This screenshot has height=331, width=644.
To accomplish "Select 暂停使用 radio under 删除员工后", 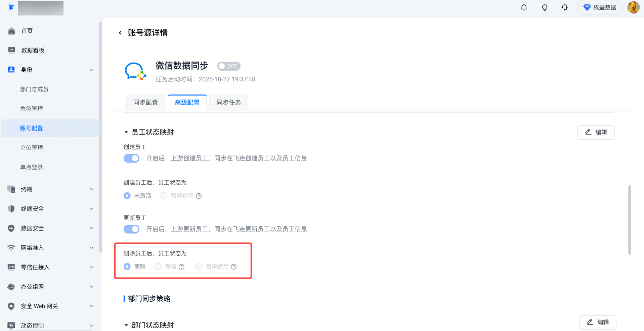I will [199, 267].
